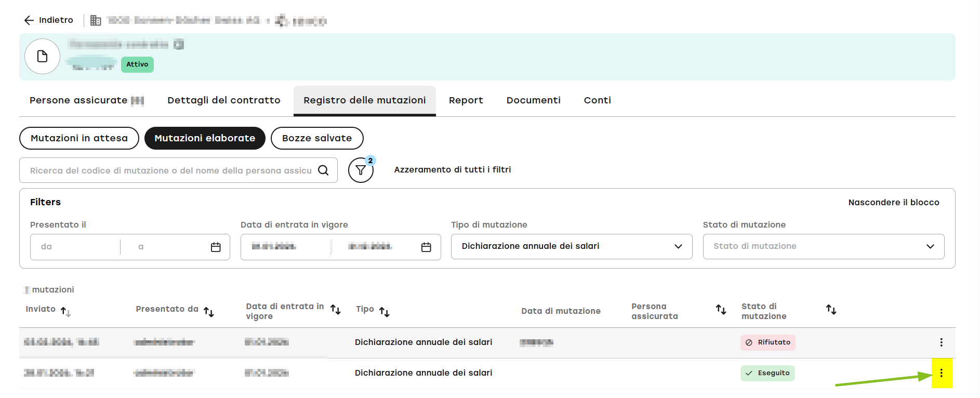Click Presentato il 'da' date field

[75, 247]
